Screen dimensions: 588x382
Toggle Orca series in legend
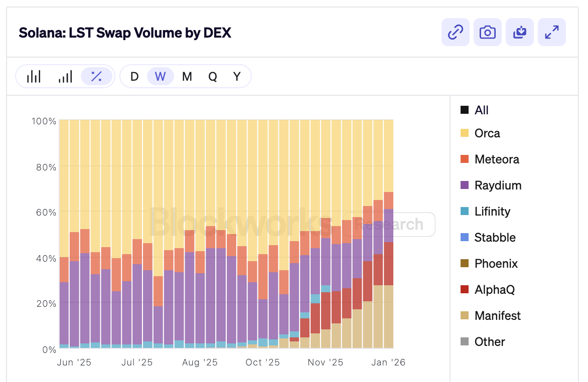(487, 133)
